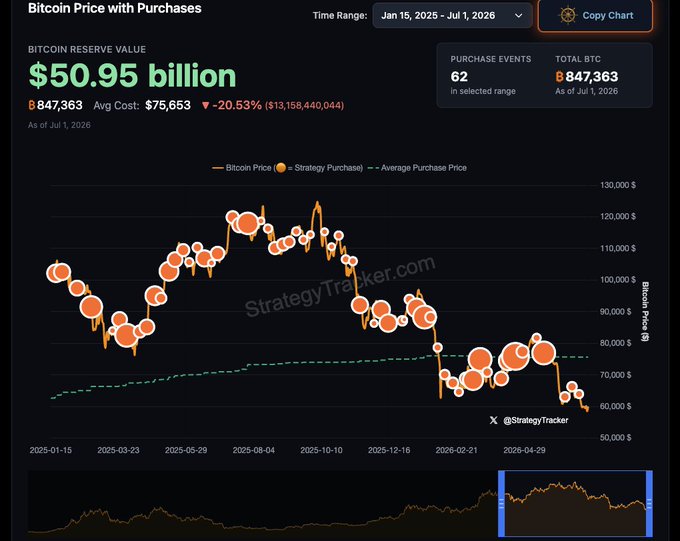Image resolution: width=680 pixels, height=541 pixels.
Task: Click the As of Jul 1, 2026 text under Total BTC
Action: pyautogui.click(x=586, y=91)
